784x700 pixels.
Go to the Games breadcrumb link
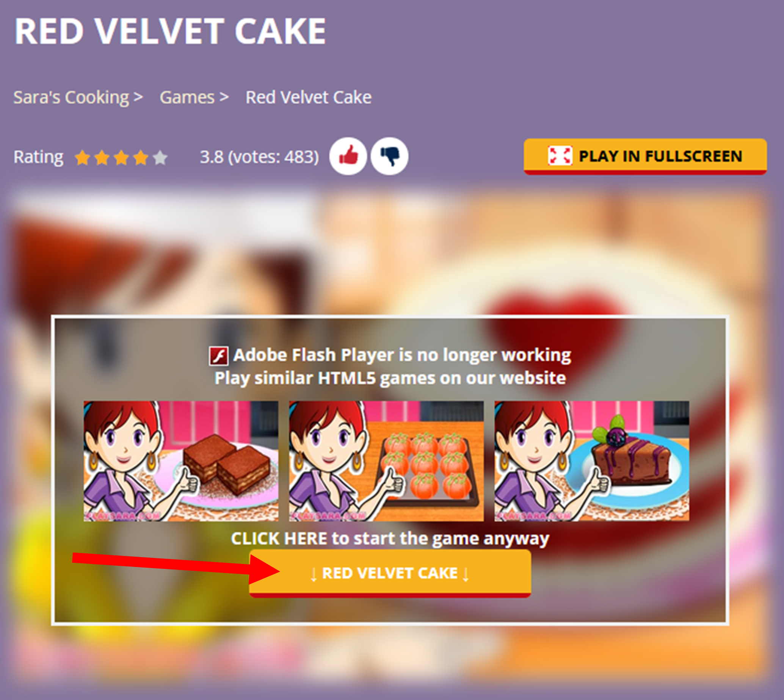pos(187,97)
